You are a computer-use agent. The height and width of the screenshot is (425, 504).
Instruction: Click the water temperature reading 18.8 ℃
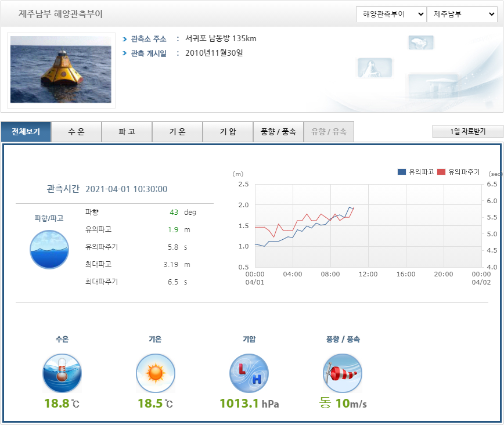(62, 404)
